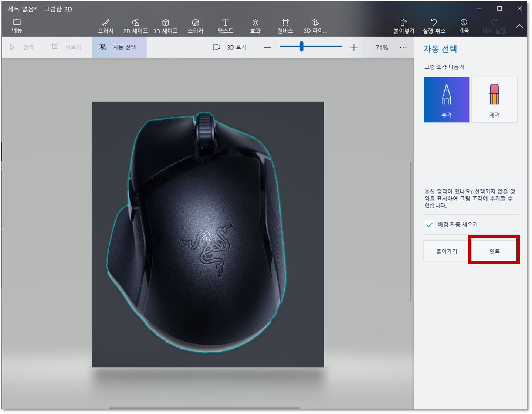
Task: Close the 그림판 3D window
Action: 519,9
